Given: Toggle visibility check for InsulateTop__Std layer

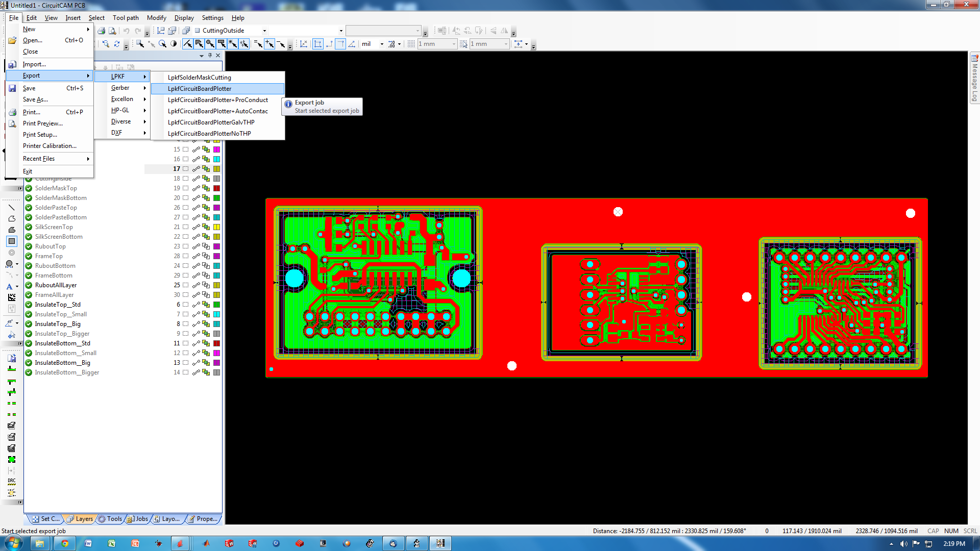Looking at the screenshot, I should point(29,305).
